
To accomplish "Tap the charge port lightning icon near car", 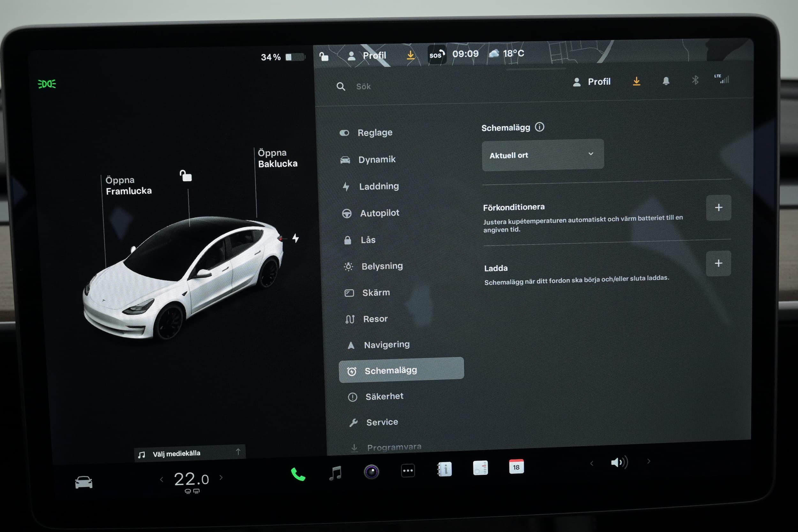I will coord(296,238).
